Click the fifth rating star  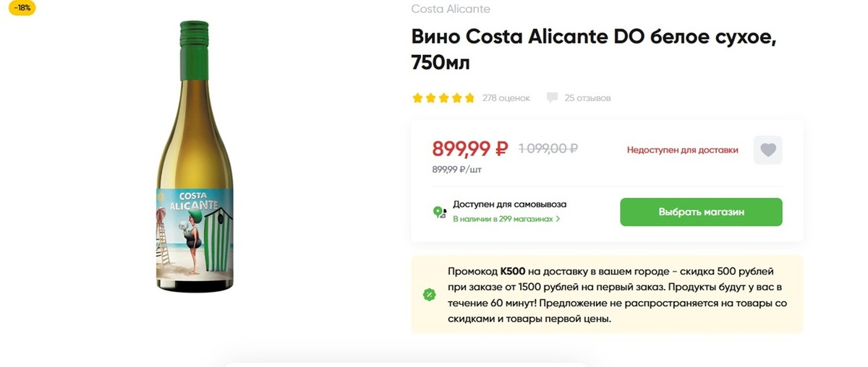pos(469,98)
